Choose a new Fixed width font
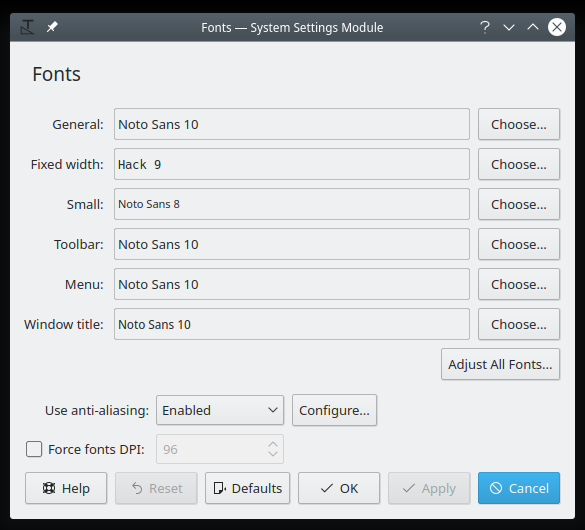 tap(519, 164)
